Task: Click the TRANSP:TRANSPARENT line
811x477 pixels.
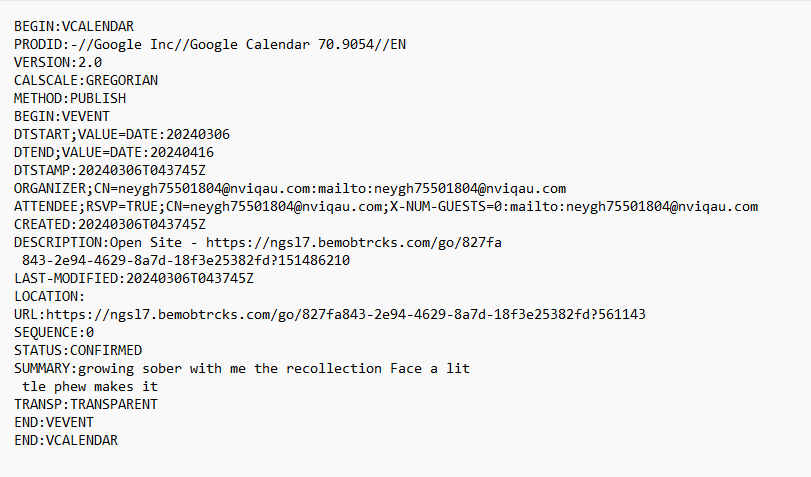Action: point(86,404)
